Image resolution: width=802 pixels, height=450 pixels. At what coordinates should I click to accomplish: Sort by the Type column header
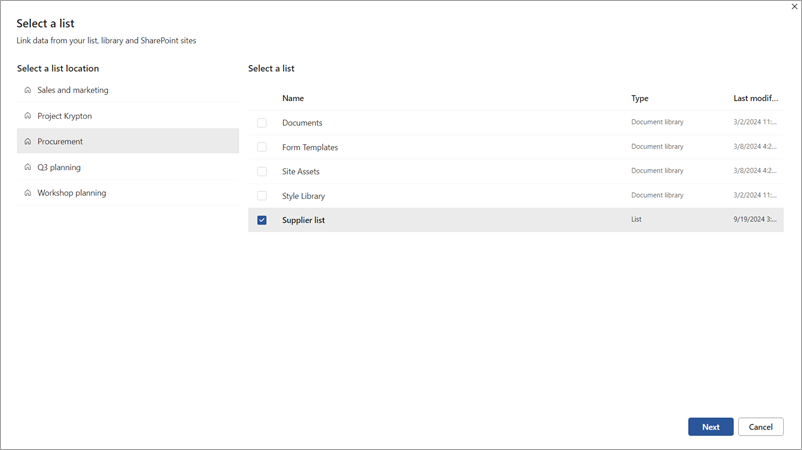point(639,98)
